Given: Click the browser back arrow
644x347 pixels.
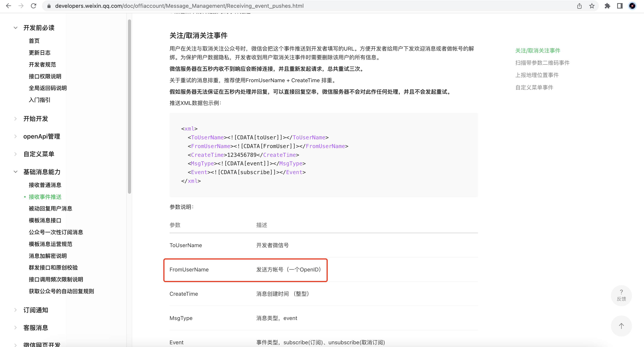Looking at the screenshot, I should tap(9, 6).
